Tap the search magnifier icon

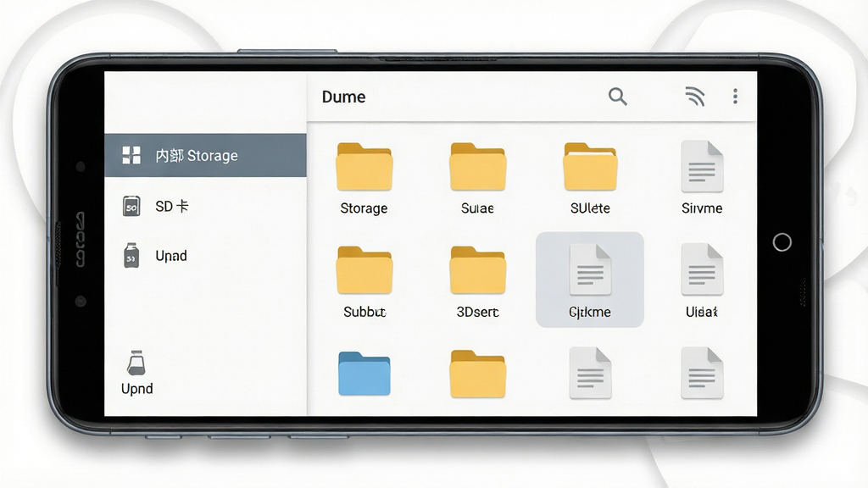pyautogui.click(x=617, y=97)
